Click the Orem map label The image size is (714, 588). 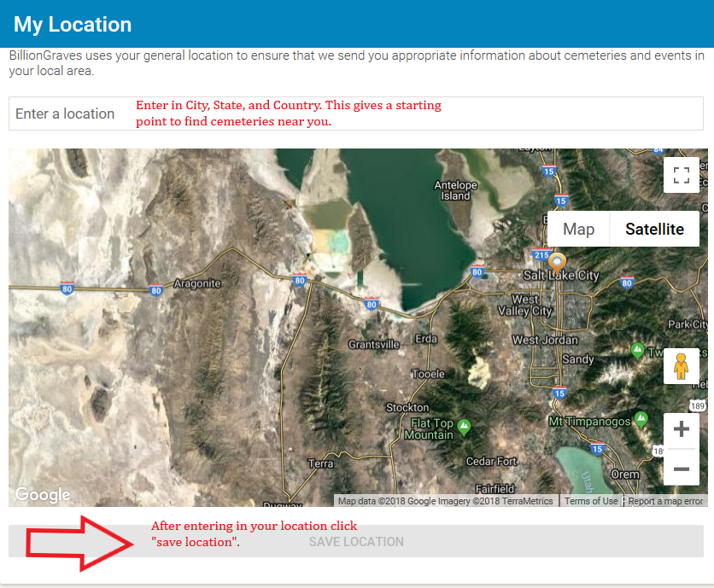pyautogui.click(x=625, y=474)
